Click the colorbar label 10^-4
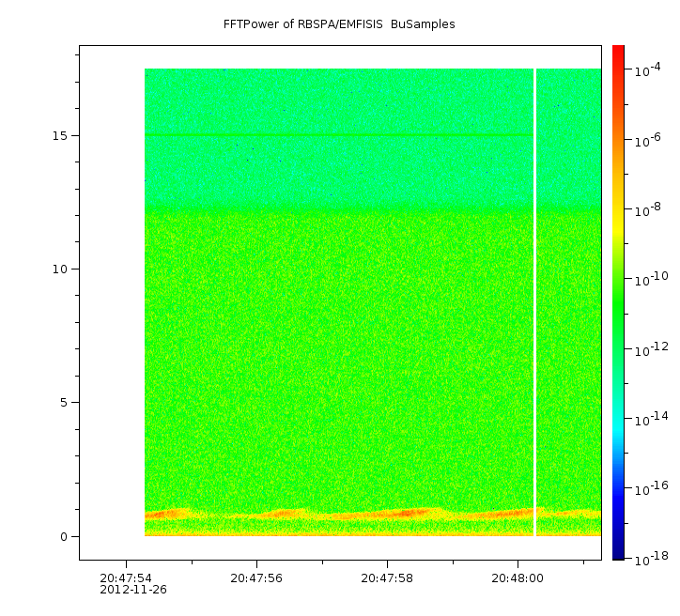The image size is (680, 616). pyautogui.click(x=647, y=70)
